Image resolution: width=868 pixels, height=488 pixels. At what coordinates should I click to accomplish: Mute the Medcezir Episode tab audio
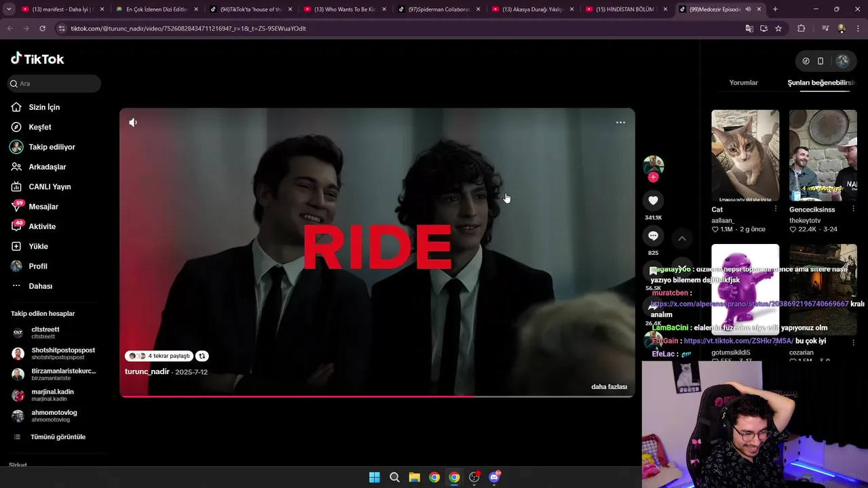pos(748,9)
